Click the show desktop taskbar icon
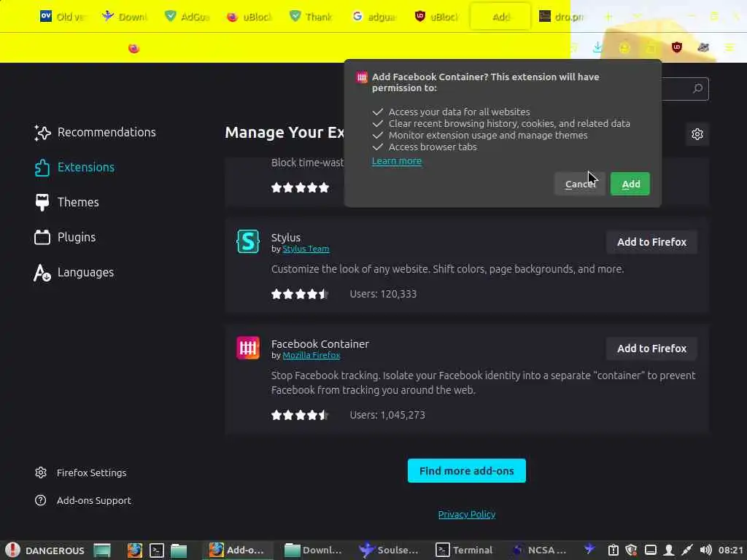Image resolution: width=747 pixels, height=560 pixels. point(102,550)
